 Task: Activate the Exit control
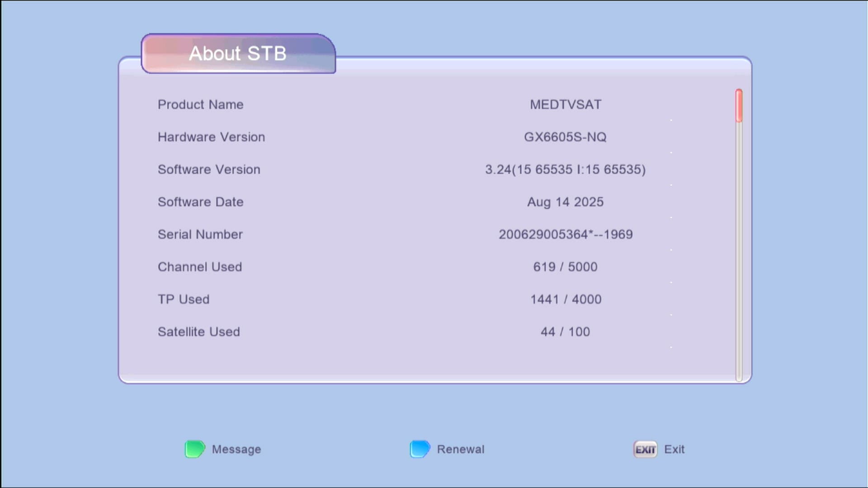coord(645,449)
